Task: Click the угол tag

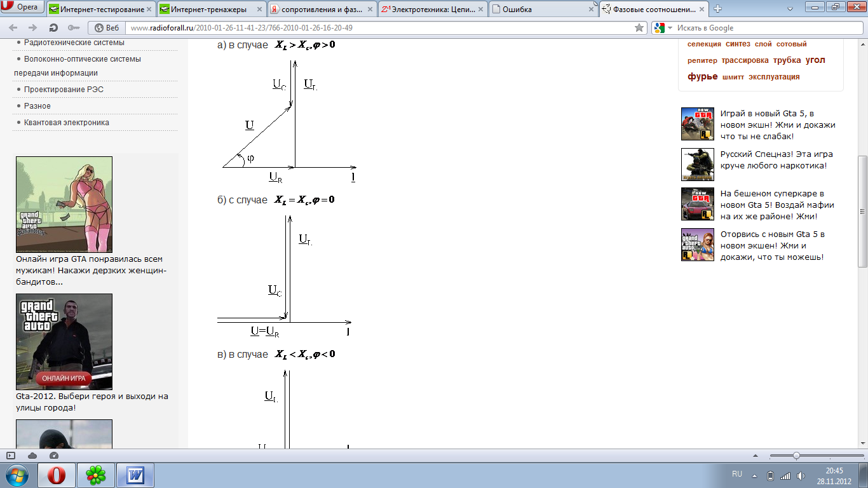Action: pyautogui.click(x=815, y=60)
